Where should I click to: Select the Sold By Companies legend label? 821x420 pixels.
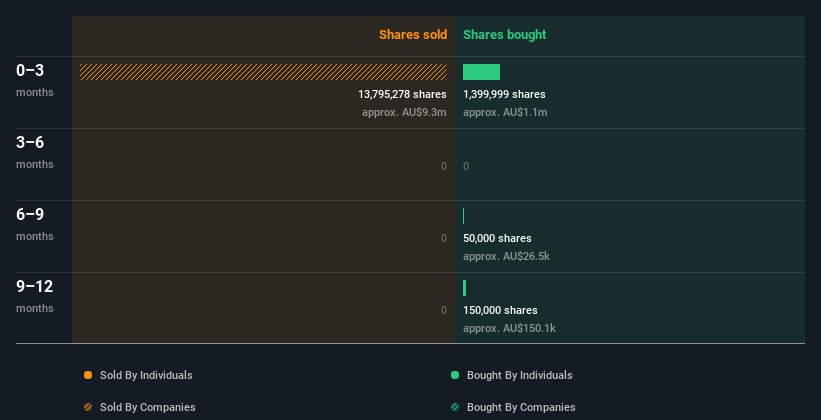[148, 407]
